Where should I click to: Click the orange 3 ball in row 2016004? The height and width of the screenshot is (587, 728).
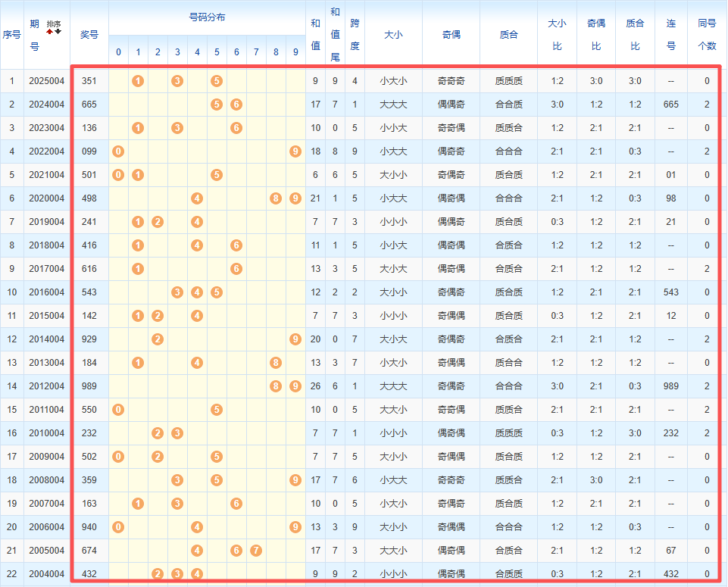coord(177,292)
